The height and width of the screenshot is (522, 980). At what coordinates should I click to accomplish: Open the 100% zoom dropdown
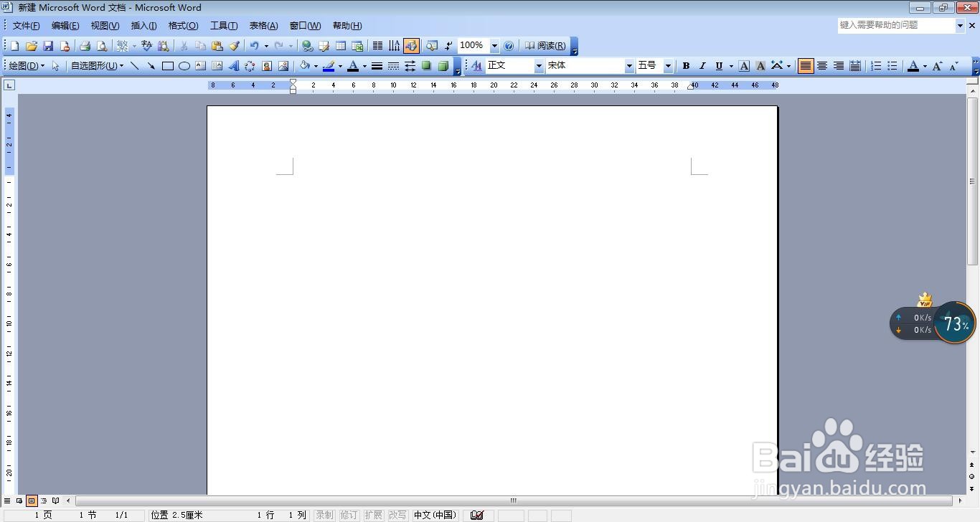coord(494,46)
